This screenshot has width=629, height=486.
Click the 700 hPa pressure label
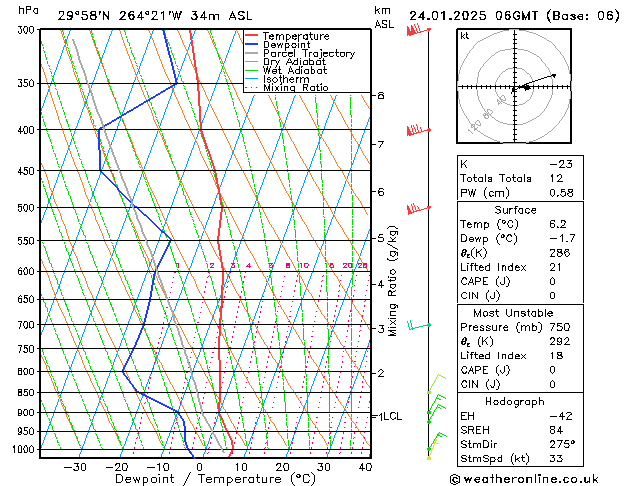[28, 325]
